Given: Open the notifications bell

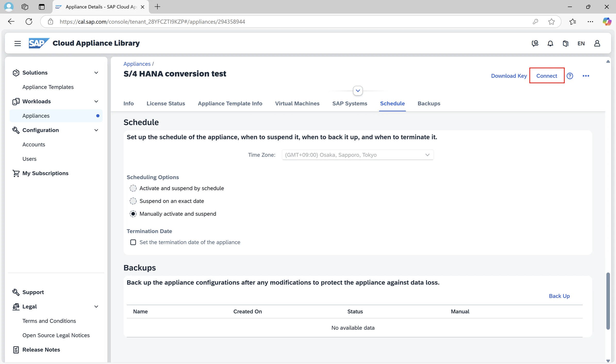Looking at the screenshot, I should point(550,43).
